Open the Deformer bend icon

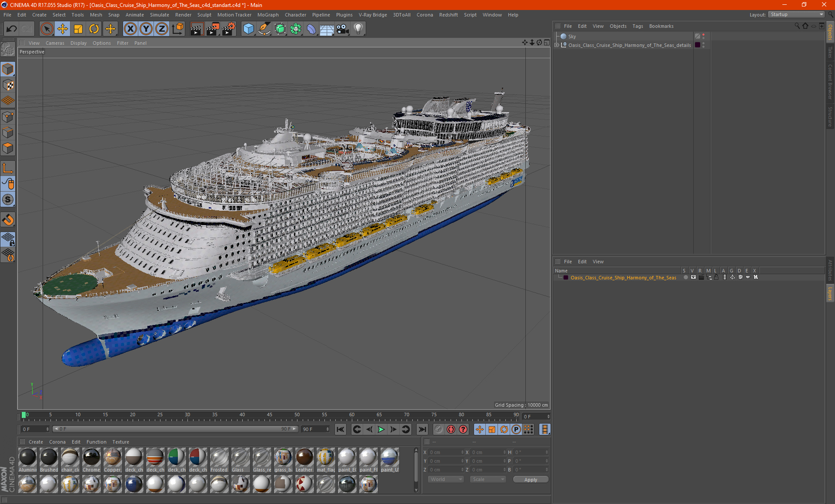tap(311, 29)
